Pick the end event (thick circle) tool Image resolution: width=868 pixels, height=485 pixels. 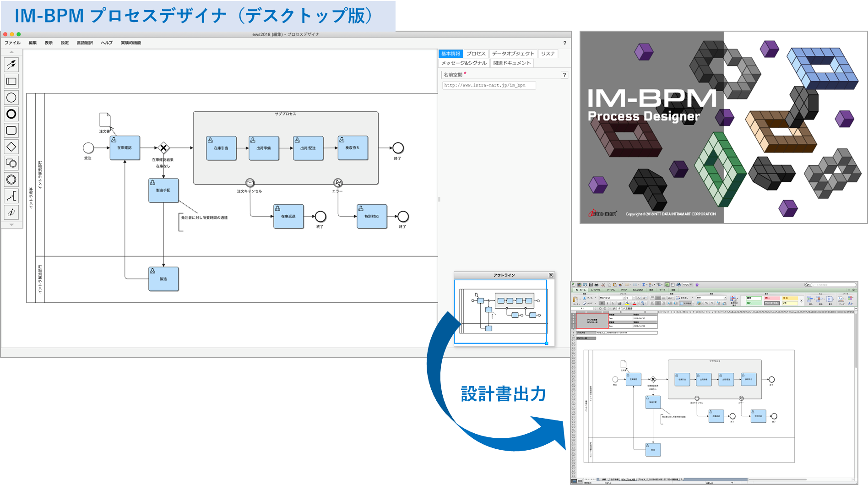[11, 114]
